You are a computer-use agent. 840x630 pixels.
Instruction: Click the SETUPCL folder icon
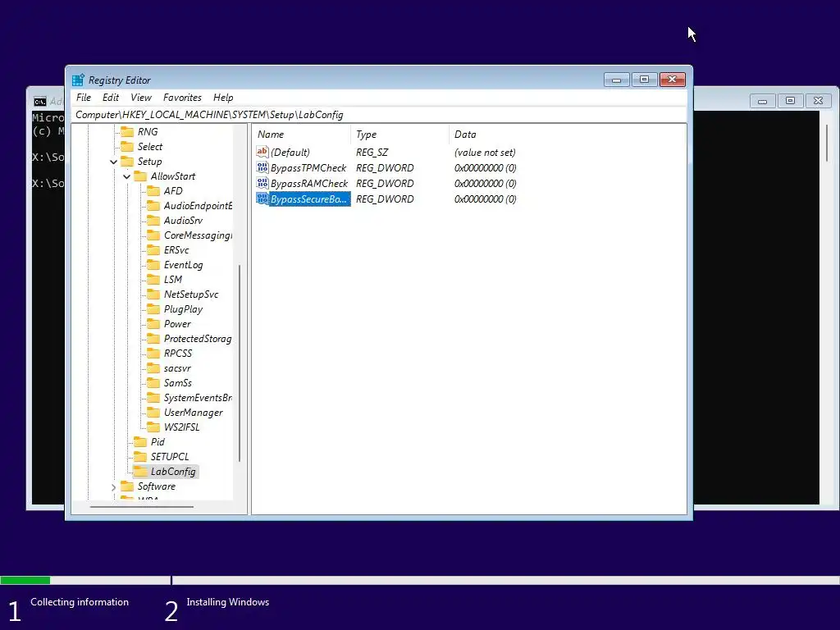tap(140, 456)
